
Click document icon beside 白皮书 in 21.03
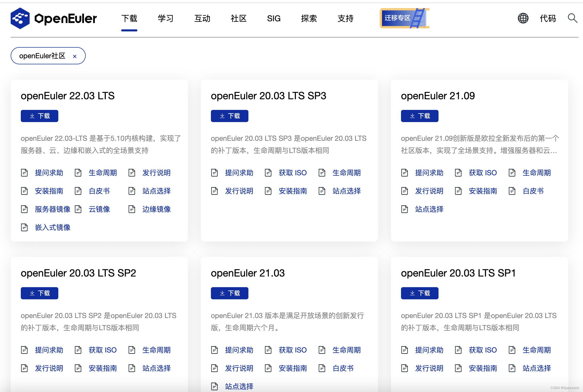pyautogui.click(x=322, y=368)
